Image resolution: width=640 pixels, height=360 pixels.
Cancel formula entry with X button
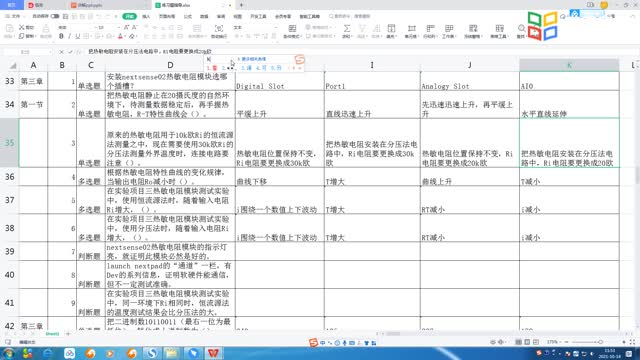61,52
